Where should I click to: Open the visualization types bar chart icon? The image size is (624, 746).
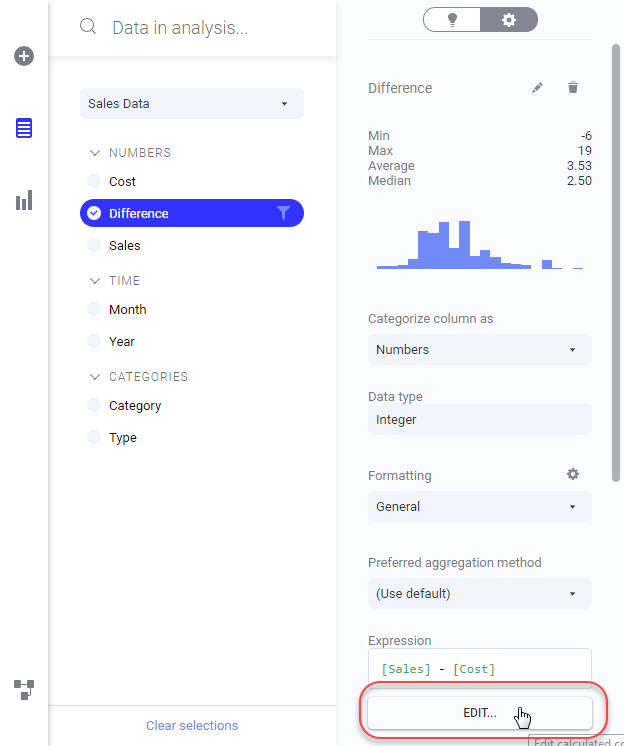[24, 201]
